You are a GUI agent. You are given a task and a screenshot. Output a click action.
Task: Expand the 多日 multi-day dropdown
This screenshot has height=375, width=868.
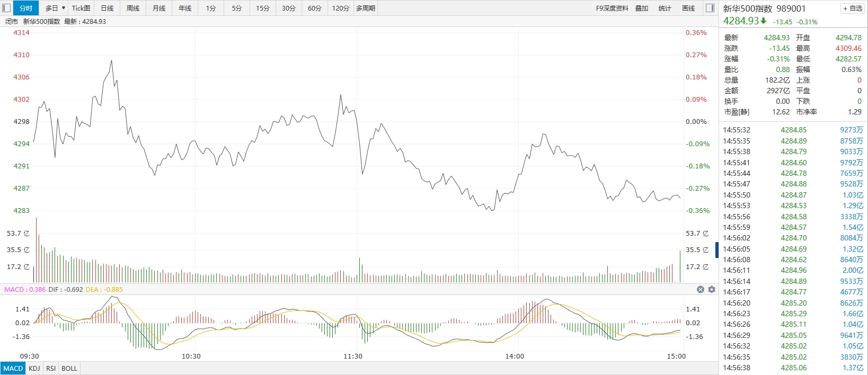coord(55,8)
